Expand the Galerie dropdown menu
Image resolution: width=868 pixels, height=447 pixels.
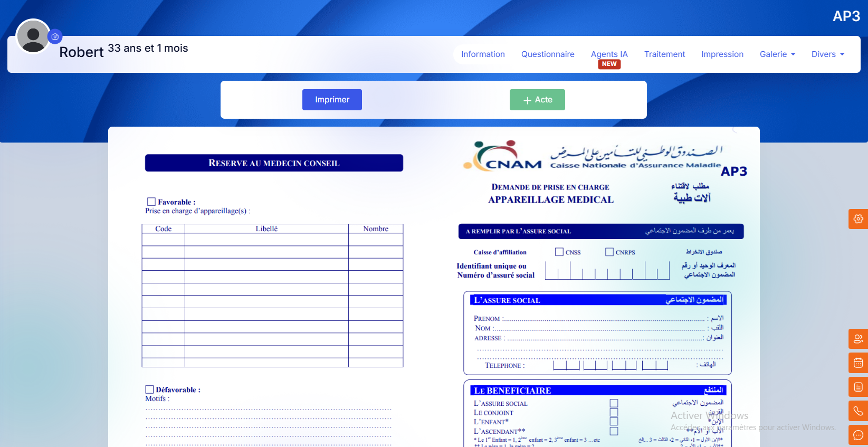point(777,54)
